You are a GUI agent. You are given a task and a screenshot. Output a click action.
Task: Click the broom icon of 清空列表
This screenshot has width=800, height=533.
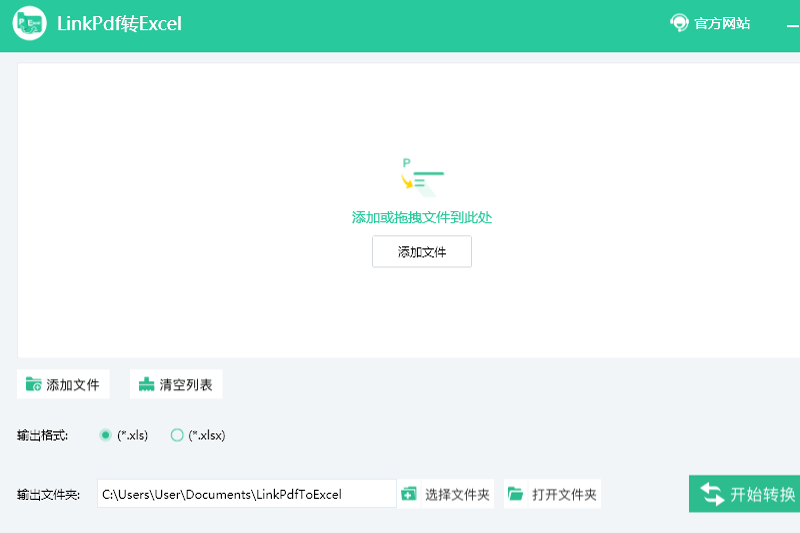(146, 384)
